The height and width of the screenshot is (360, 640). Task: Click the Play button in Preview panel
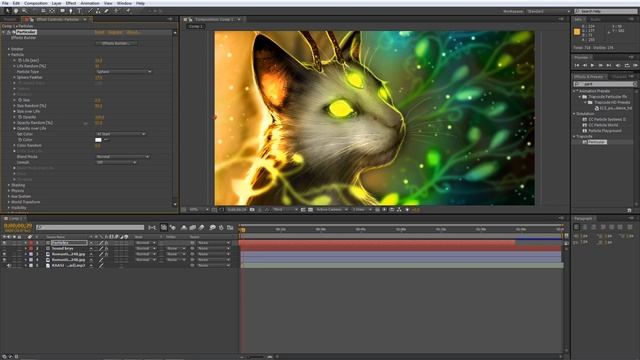(593, 65)
